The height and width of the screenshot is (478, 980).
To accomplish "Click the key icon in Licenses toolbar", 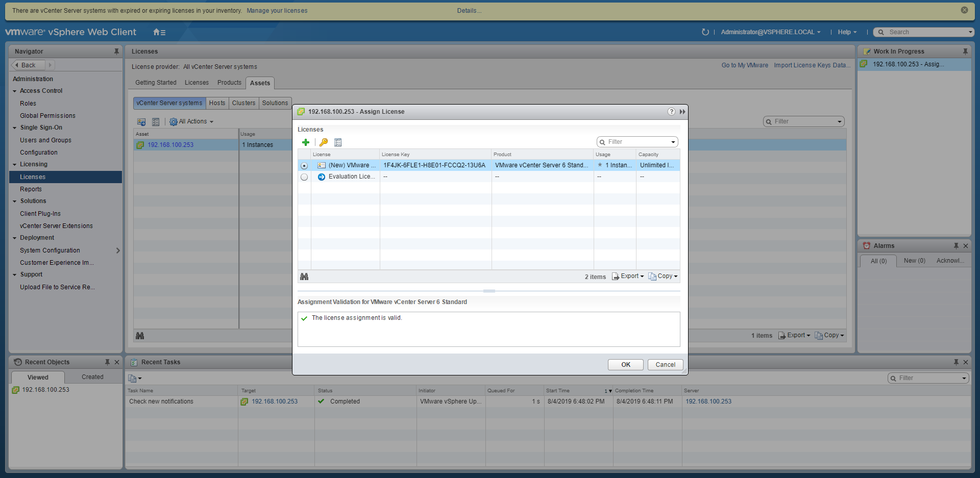I will 324,142.
